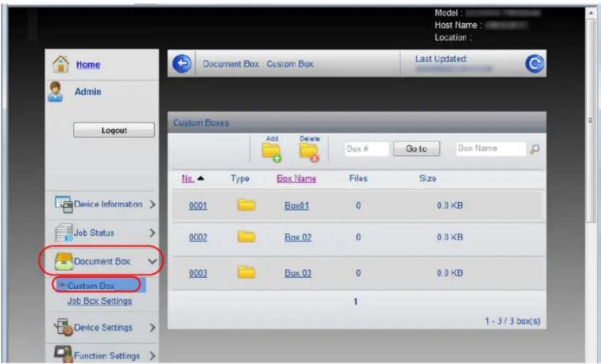The height and width of the screenshot is (364, 601).
Task: Click the Home house icon
Action: 61,64
